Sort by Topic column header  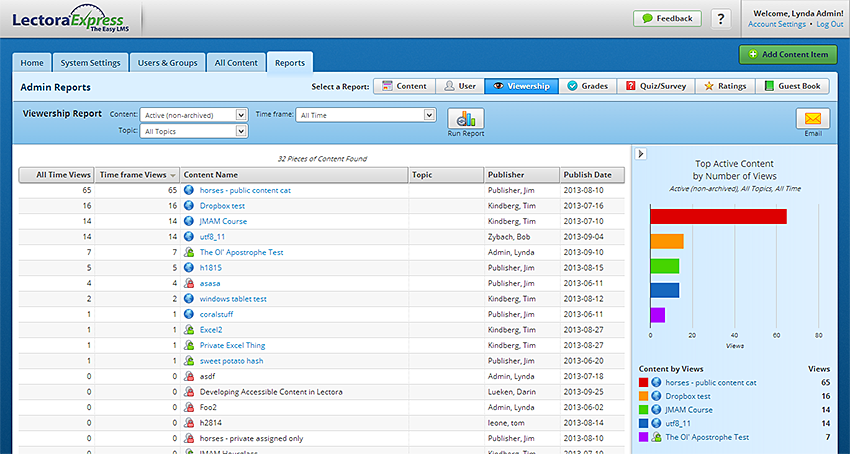pos(446,175)
